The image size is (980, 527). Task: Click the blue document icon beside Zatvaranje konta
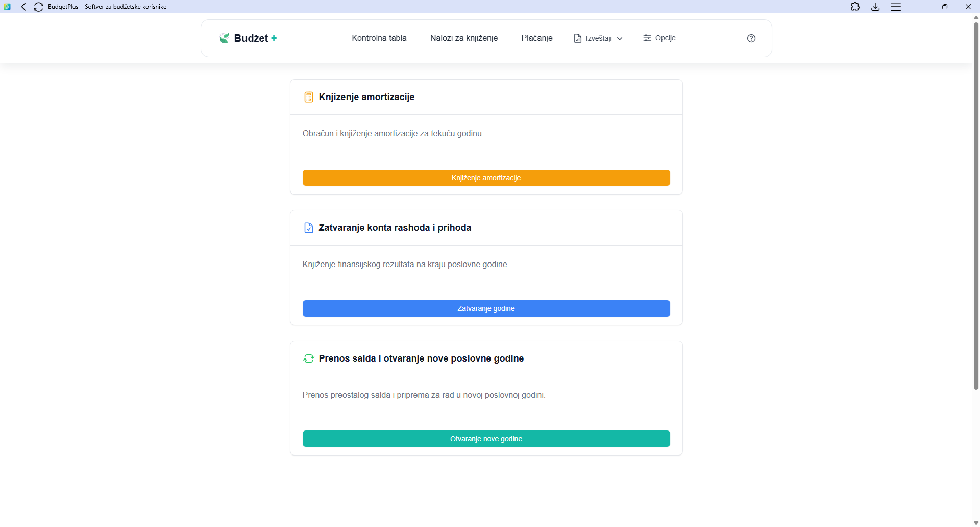pyautogui.click(x=308, y=228)
